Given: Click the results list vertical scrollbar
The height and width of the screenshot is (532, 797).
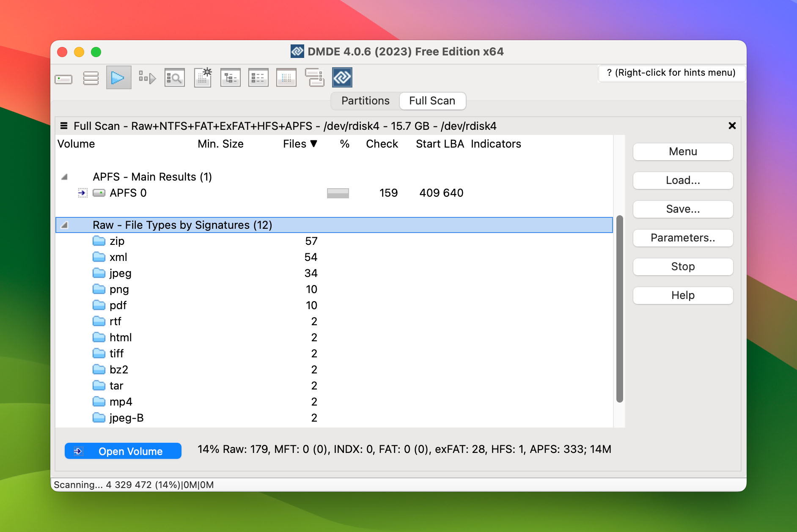Looking at the screenshot, I should (619, 309).
